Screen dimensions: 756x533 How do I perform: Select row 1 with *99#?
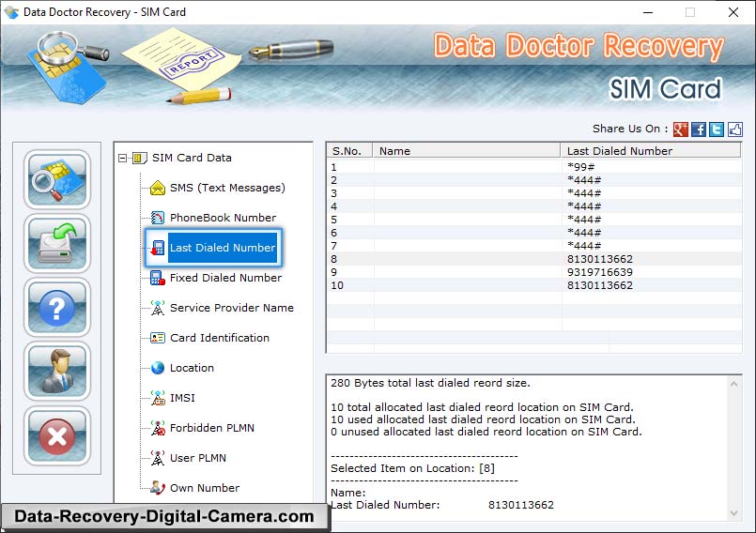[534, 167]
